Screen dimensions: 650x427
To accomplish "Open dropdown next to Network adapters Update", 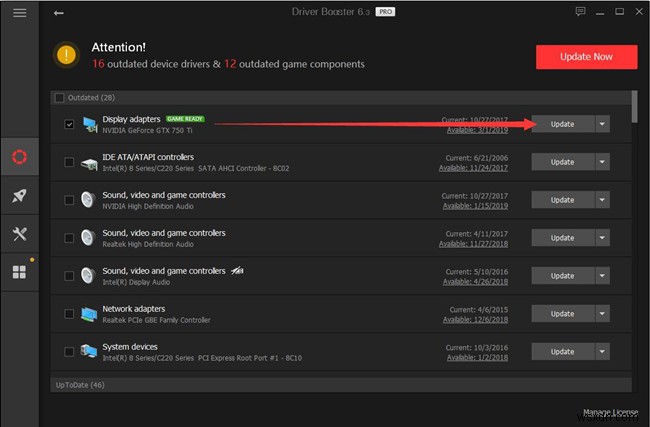I will 602,314.
